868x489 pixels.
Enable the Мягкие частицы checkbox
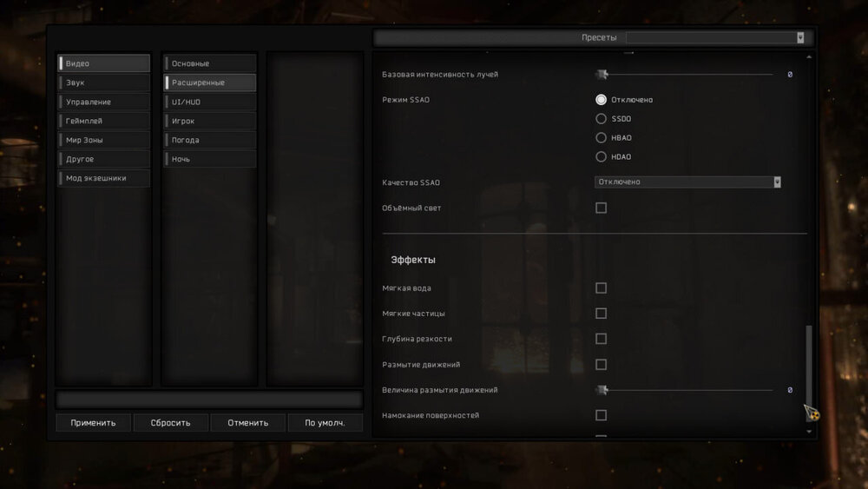coord(601,314)
